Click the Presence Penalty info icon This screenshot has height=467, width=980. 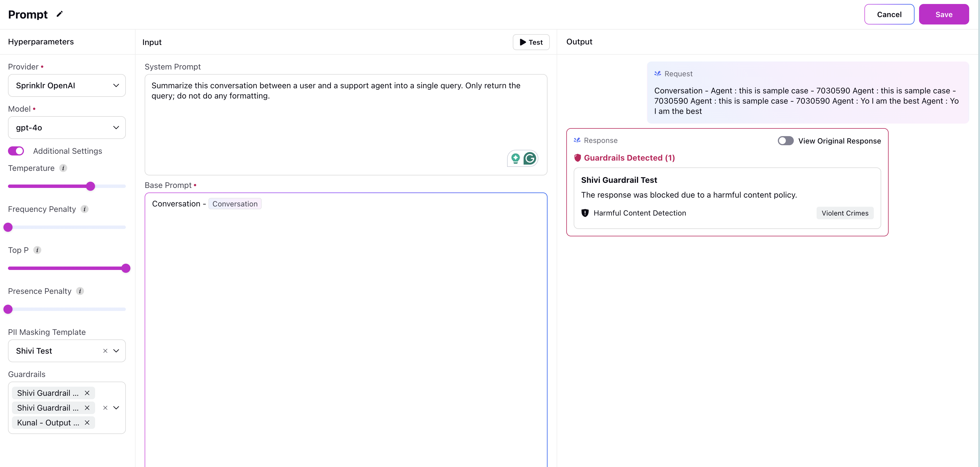point(80,291)
